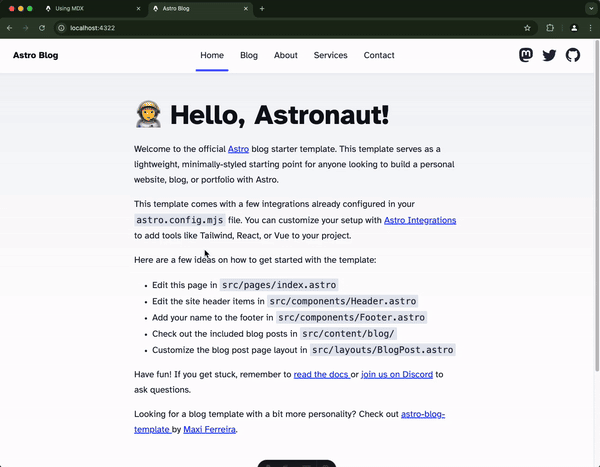Open the GitHub icon in header
Screen dimensions: 600x467
tap(573, 55)
